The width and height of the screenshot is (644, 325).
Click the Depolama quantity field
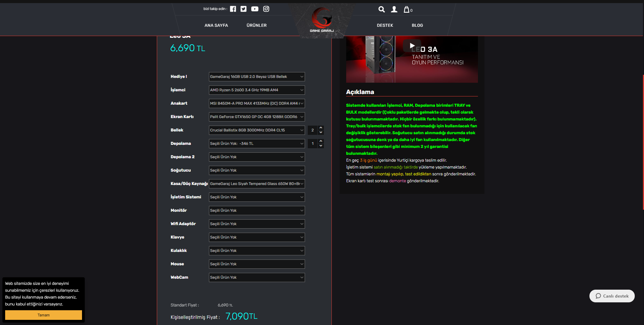tap(313, 144)
